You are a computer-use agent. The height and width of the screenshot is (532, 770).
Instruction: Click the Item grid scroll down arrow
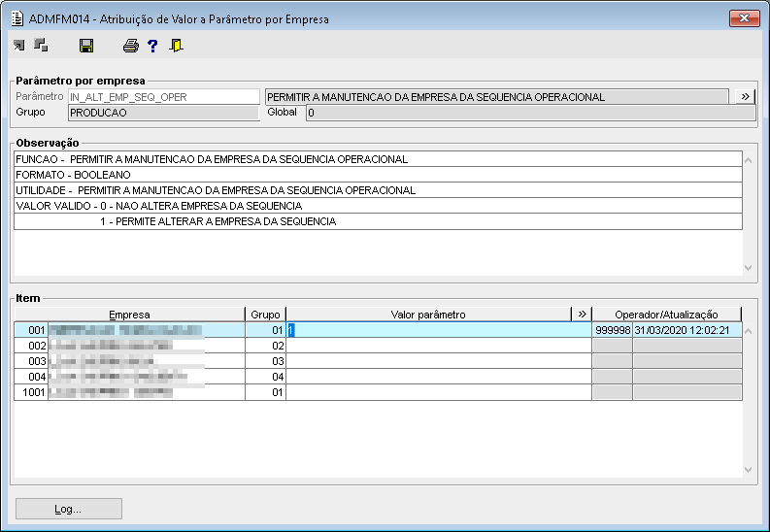749,470
